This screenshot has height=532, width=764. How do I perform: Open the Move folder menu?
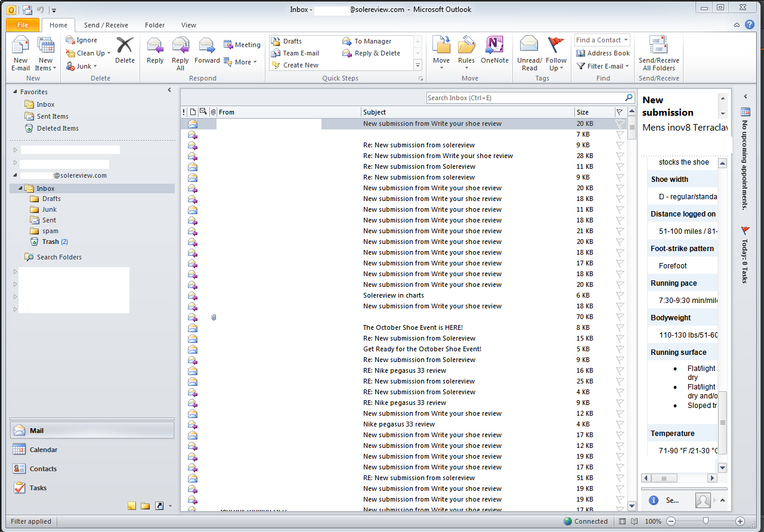(441, 54)
